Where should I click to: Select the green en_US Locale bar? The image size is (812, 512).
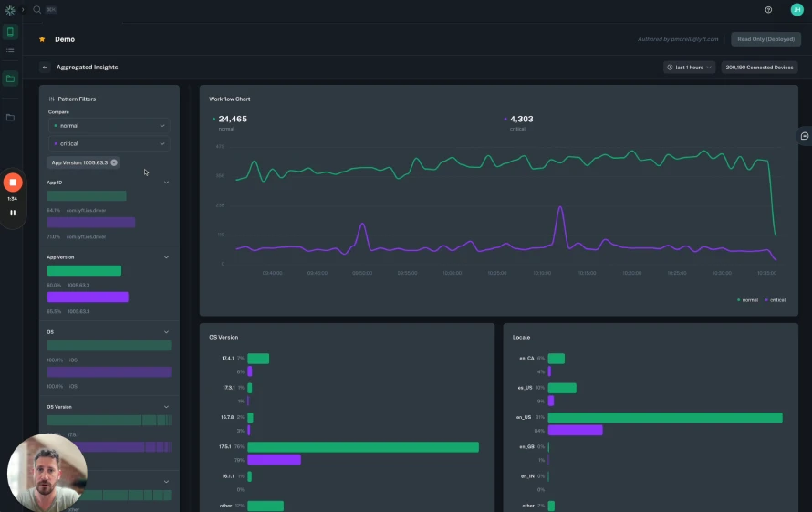click(665, 418)
